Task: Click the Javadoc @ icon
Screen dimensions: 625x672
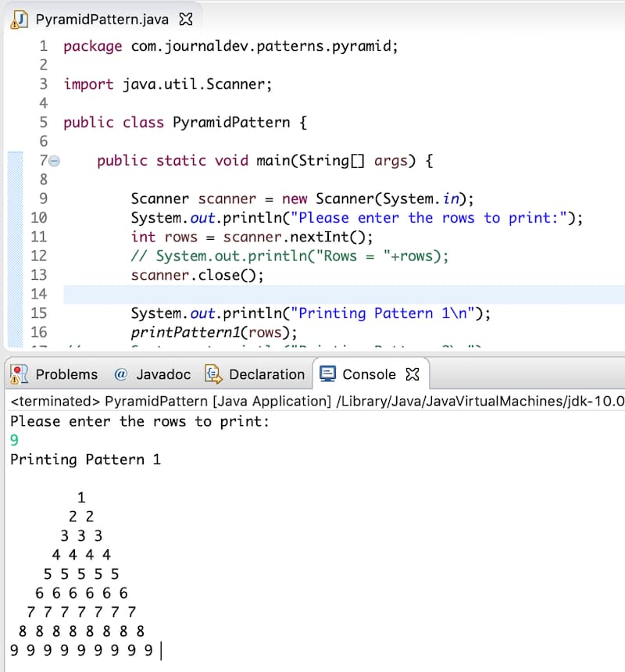Action: 121,374
